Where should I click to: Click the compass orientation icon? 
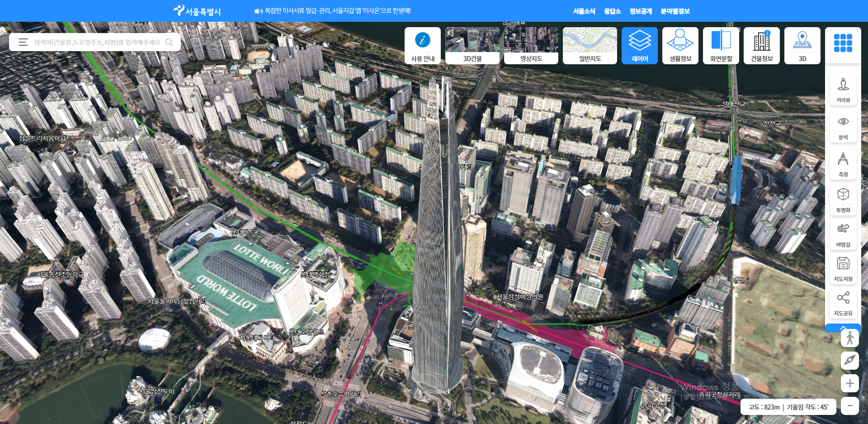[850, 361]
